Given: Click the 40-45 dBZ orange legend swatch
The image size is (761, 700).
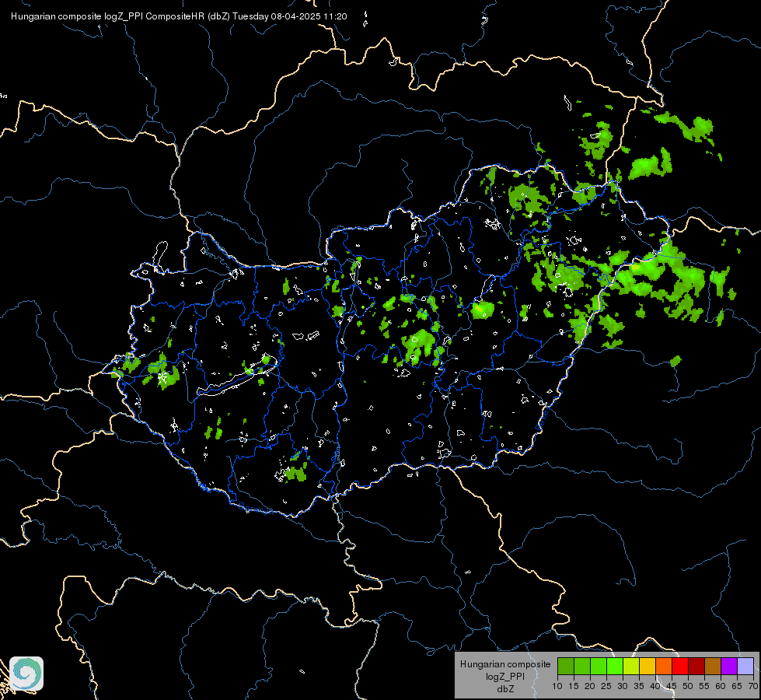Looking at the screenshot, I should tap(664, 667).
